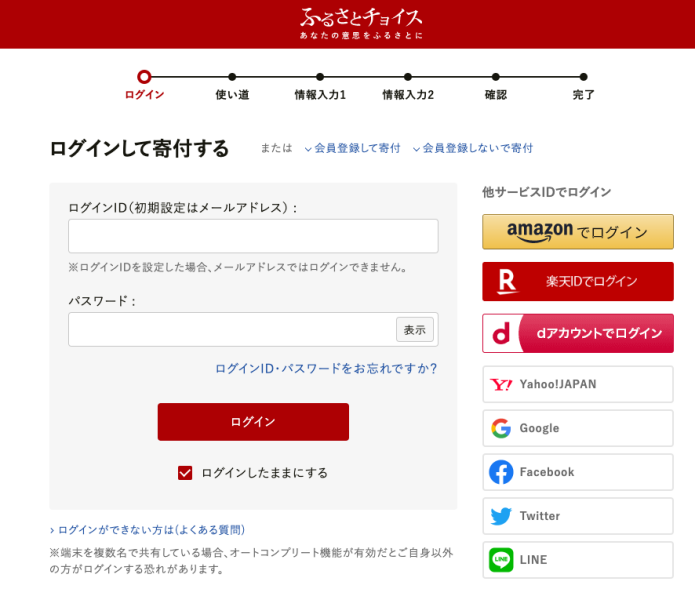Click the Yahoo! JAPAN login icon
This screenshot has width=695, height=607.
tap(501, 385)
